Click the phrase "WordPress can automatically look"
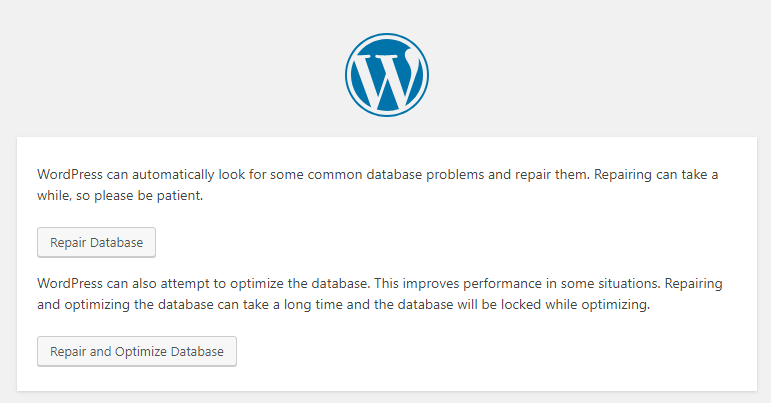The image size is (771, 403). [x=126, y=174]
